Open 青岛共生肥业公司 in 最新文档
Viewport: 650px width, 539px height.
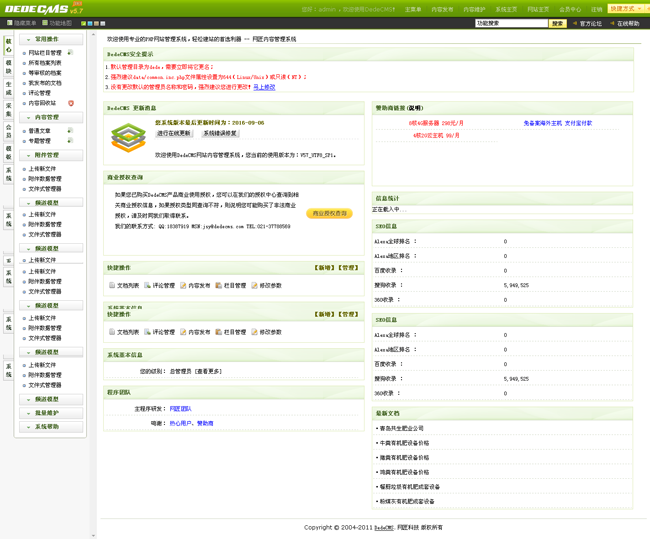click(401, 428)
